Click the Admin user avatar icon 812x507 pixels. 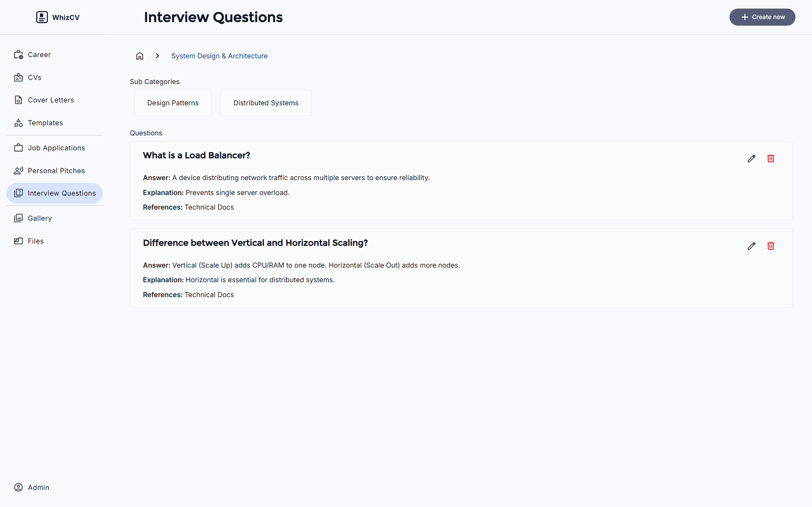tap(18, 487)
